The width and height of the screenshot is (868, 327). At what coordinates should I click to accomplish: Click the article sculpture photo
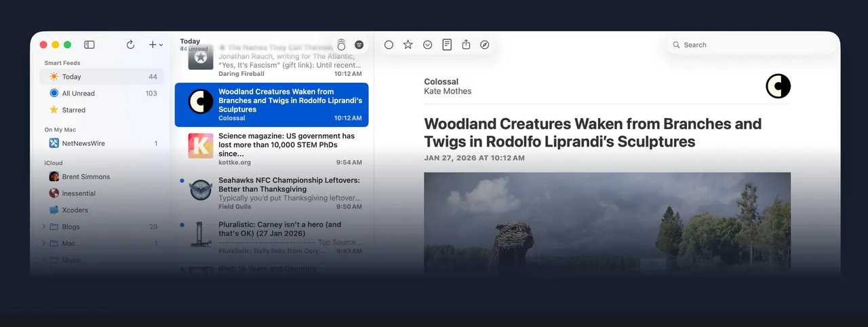(607, 223)
